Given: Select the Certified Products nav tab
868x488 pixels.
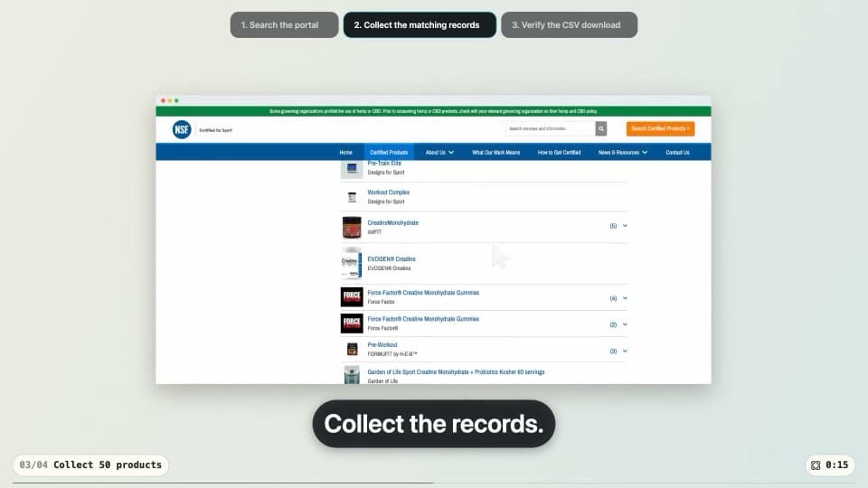Looking at the screenshot, I should click(389, 152).
